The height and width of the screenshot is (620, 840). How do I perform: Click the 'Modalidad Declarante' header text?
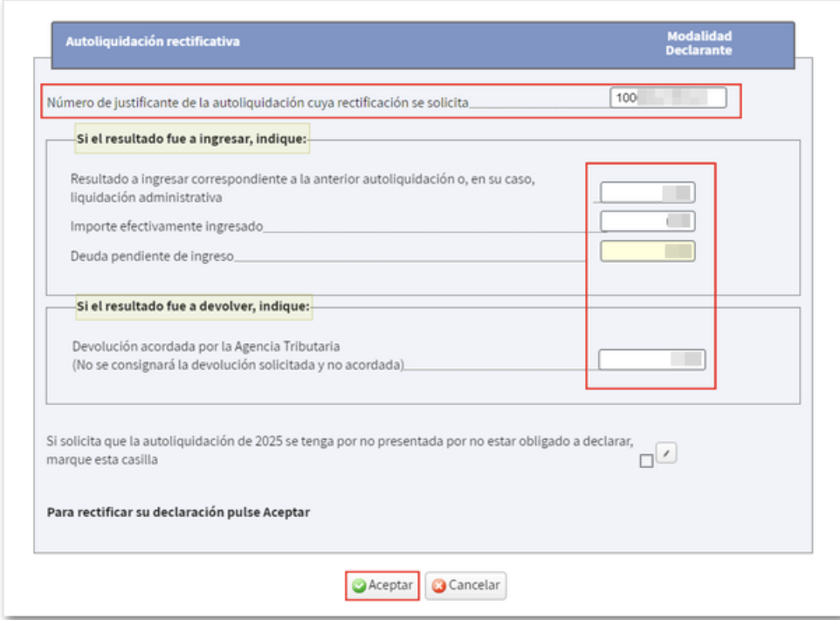699,43
